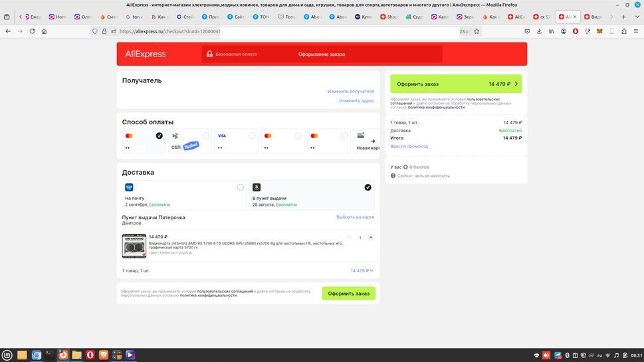
Task: Switch to the rx 57 browser tab
Action: pyautogui.click(x=542, y=17)
